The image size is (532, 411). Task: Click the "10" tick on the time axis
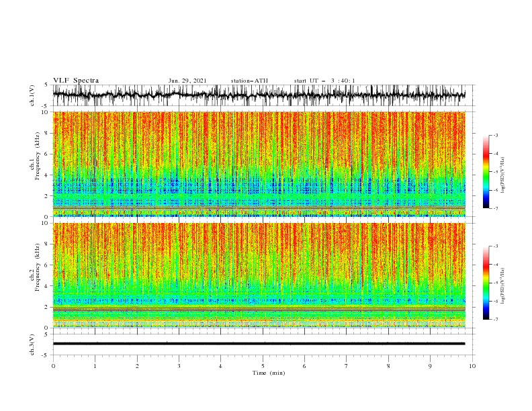(x=472, y=366)
